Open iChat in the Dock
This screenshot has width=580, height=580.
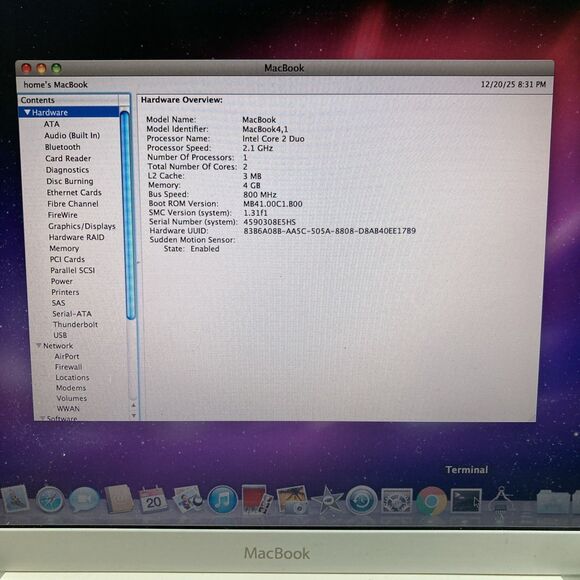point(84,499)
